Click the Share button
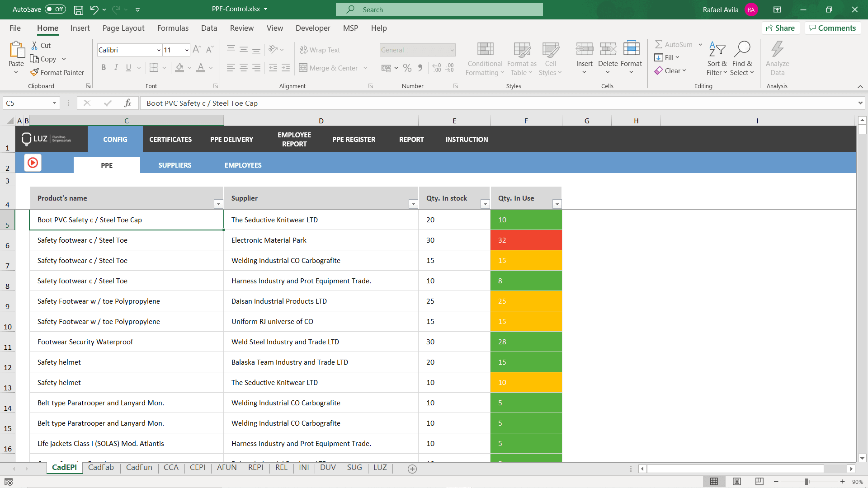 [x=781, y=28]
